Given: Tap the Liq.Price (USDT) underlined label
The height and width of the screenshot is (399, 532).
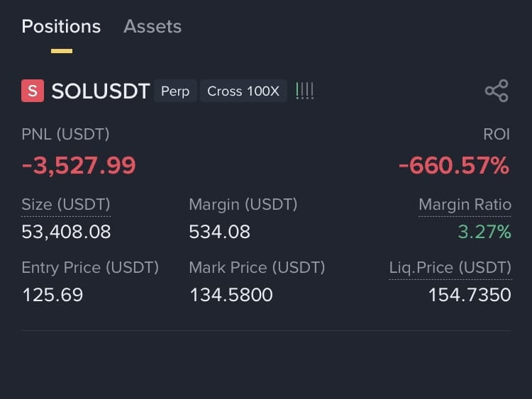Looking at the screenshot, I should 450,268.
